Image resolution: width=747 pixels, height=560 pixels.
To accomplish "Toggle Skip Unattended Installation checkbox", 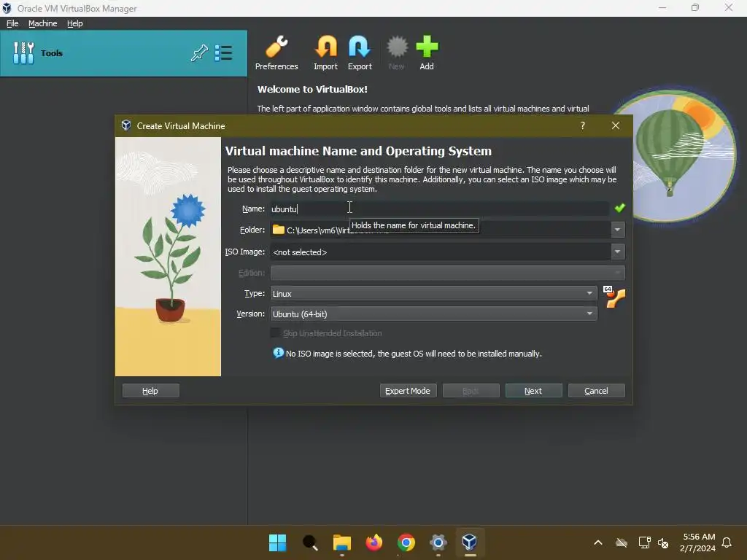I will pyautogui.click(x=275, y=332).
